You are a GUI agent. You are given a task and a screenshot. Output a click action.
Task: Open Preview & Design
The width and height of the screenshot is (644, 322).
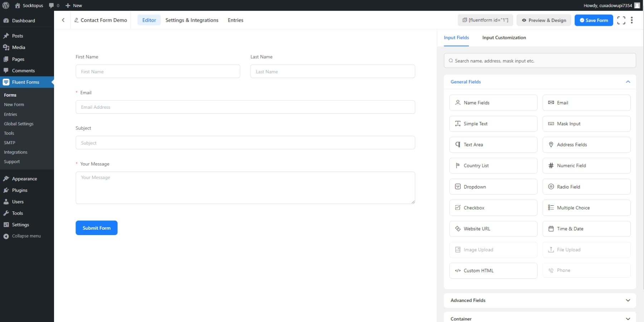point(543,20)
